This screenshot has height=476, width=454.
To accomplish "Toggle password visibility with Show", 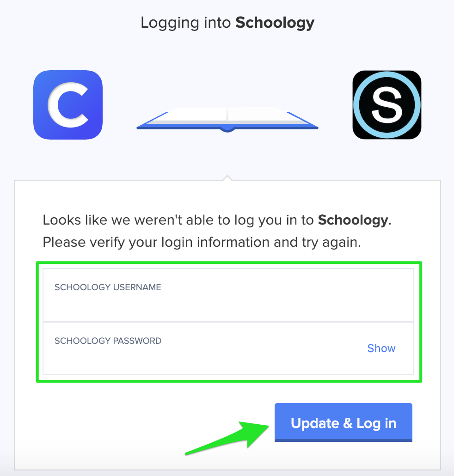I will 381,348.
